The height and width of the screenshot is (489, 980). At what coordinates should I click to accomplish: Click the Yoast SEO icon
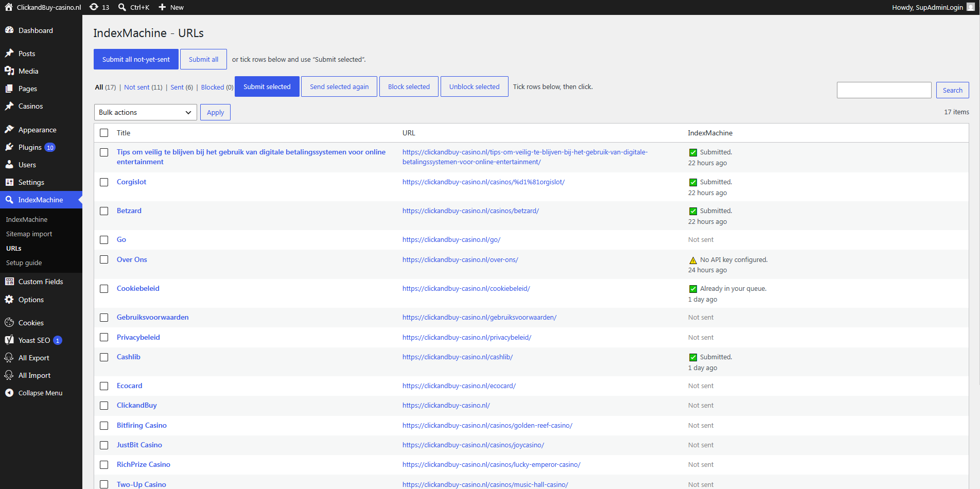click(9, 340)
